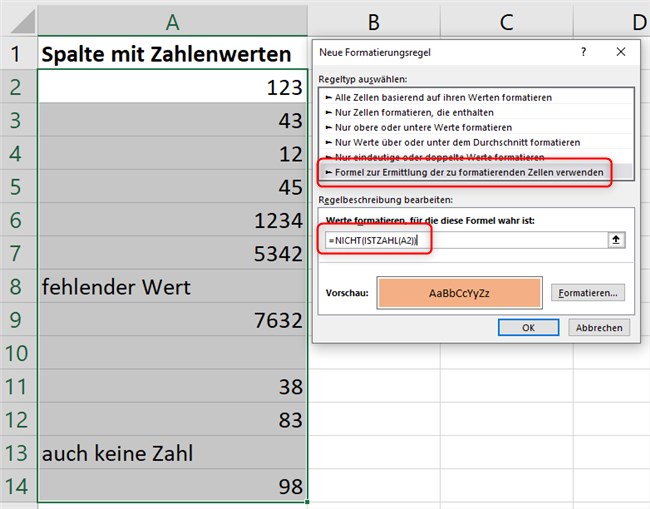Click empty cell A10
This screenshot has height=509, width=650.
[172, 353]
